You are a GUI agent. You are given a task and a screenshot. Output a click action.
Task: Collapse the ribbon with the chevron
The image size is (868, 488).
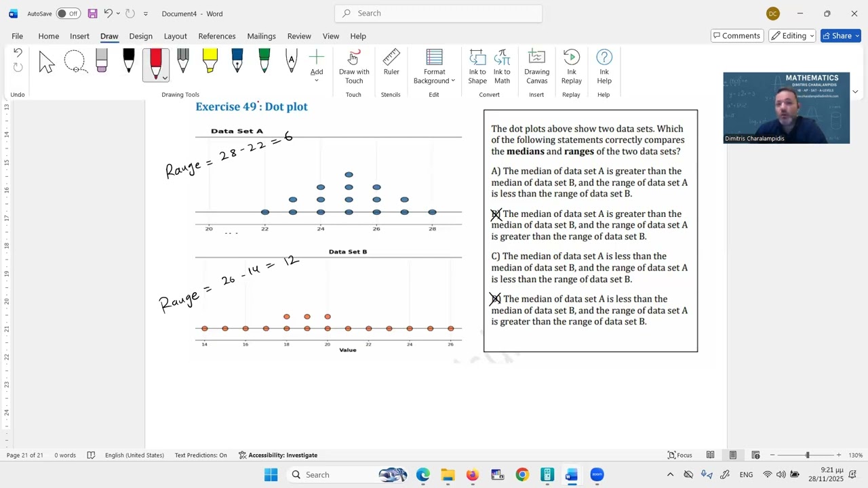tap(855, 91)
